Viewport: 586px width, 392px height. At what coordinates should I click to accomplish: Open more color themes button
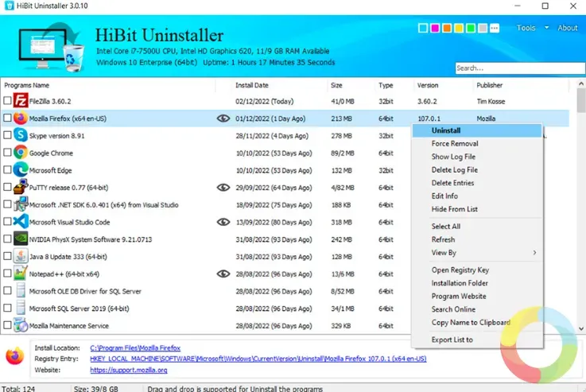(x=495, y=28)
